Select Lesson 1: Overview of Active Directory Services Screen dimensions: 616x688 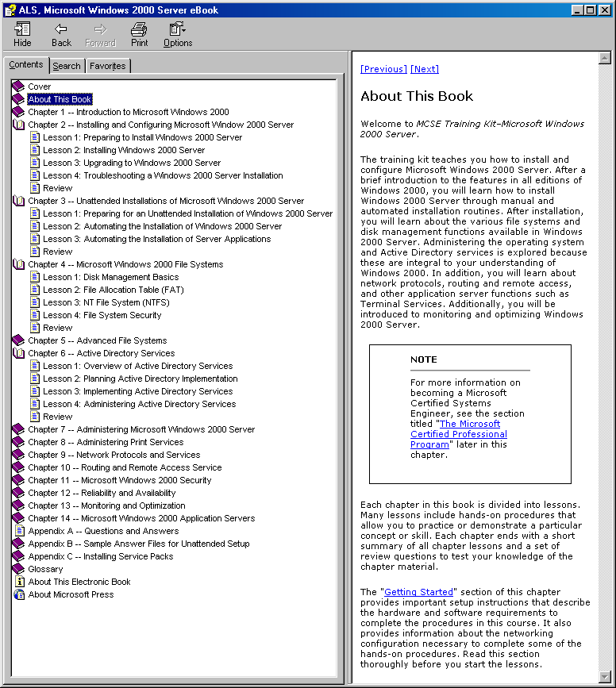(138, 366)
